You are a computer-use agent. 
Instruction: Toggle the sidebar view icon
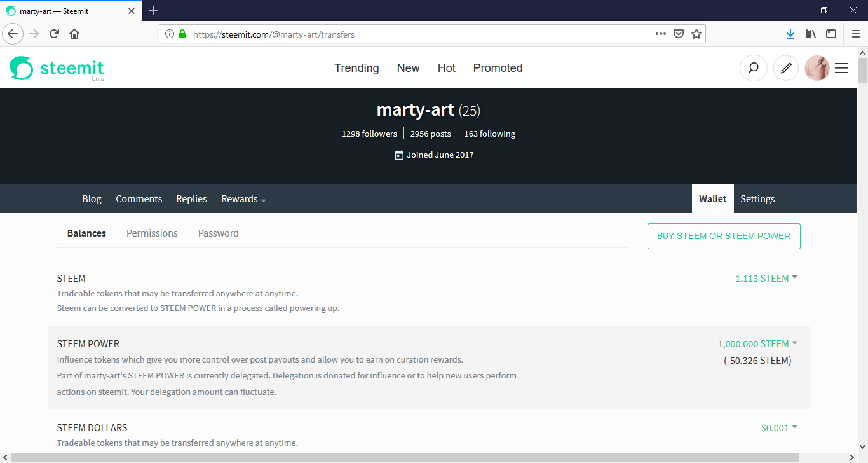831,34
